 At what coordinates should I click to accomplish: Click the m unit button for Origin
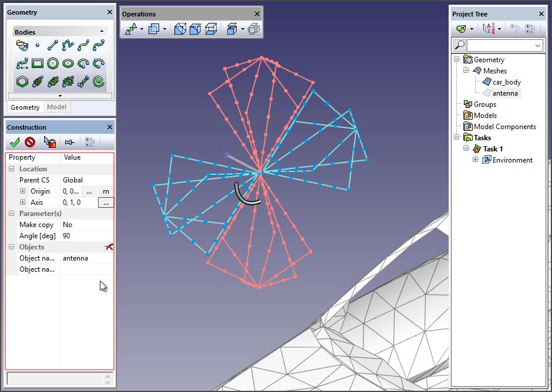pos(106,191)
